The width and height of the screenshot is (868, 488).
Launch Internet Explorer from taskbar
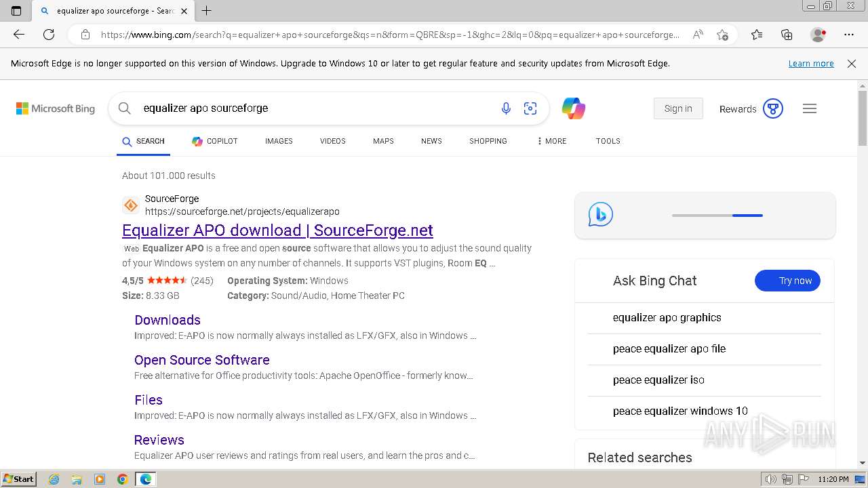click(54, 479)
